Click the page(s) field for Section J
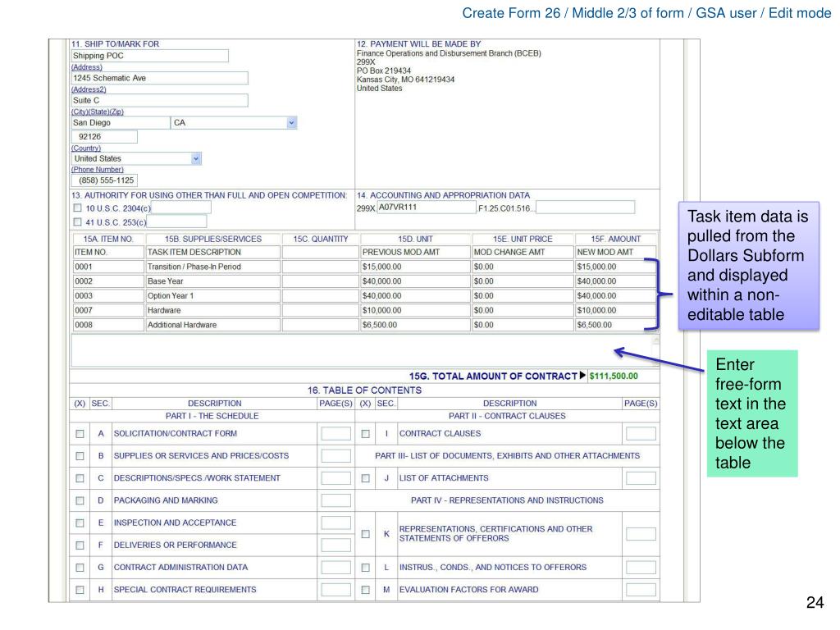Viewport: 840px width, 630px height. tap(641, 478)
